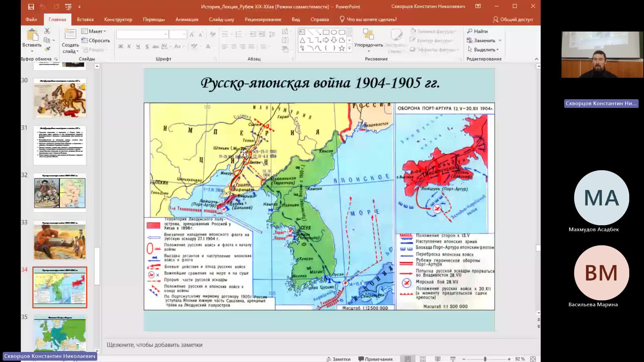Screen dimensions: 644x362
Task: Open the Файл tab
Action: (x=31, y=19)
